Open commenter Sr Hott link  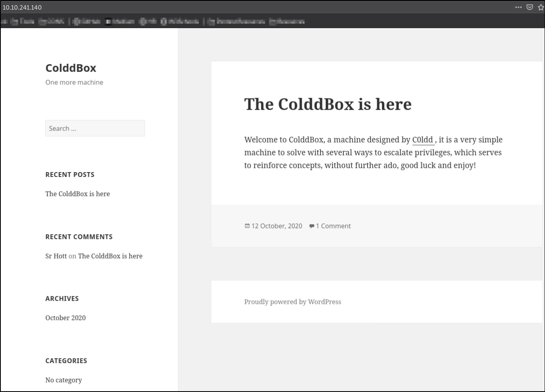(56, 256)
